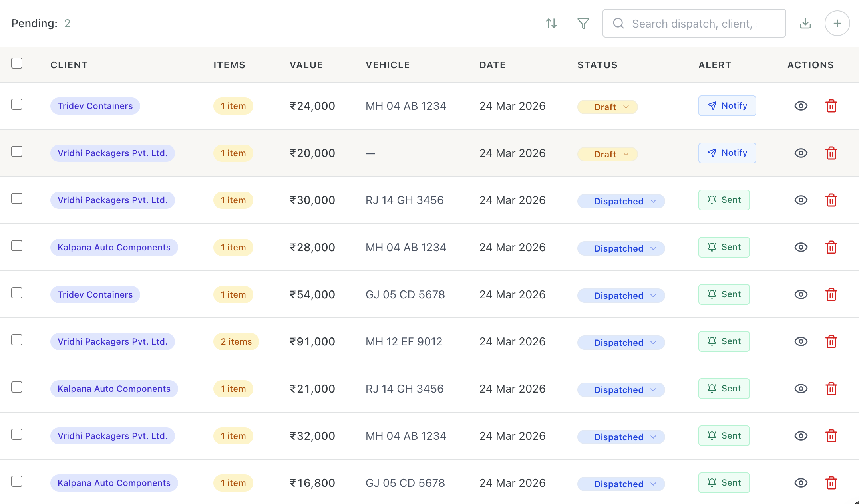View details of the ₹91,000 dispatch

(x=801, y=341)
